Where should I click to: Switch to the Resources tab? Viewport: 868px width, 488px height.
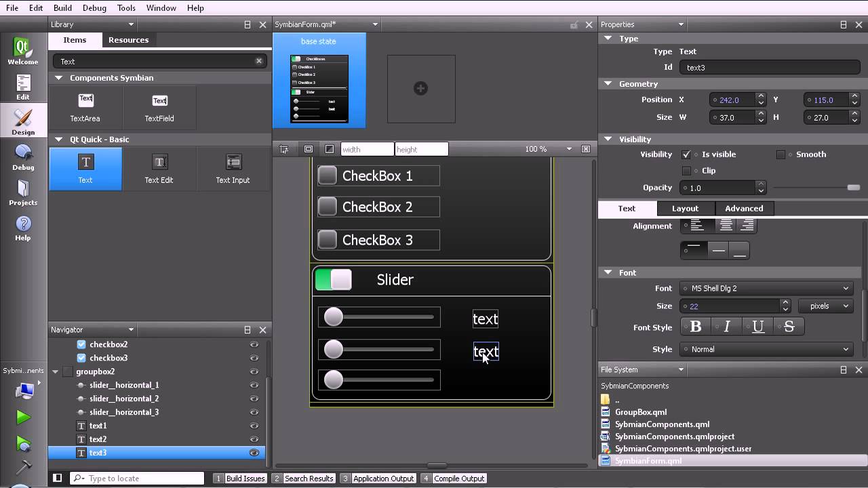tap(128, 40)
